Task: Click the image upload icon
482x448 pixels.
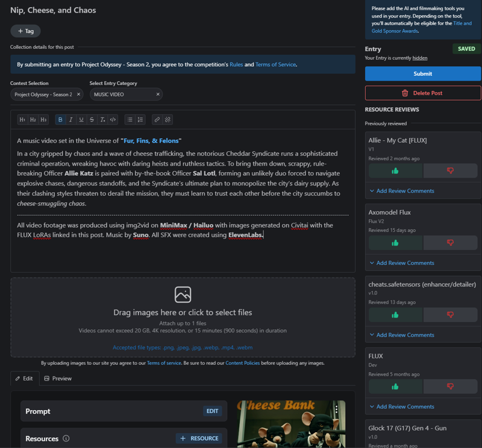Action: pyautogui.click(x=183, y=294)
